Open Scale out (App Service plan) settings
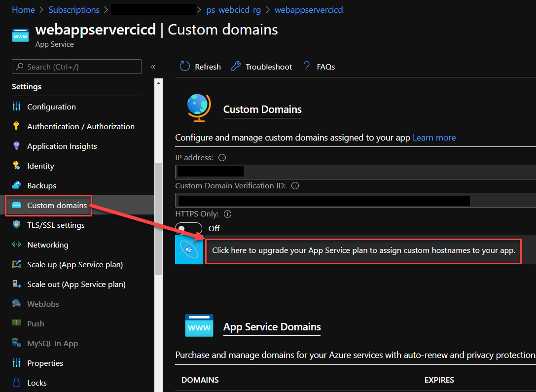Screen dimensions: 536x392 coord(74,284)
